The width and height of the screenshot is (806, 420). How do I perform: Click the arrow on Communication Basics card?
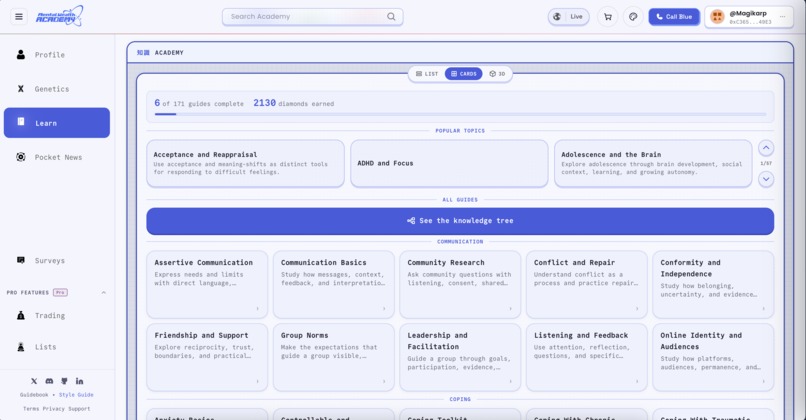tap(384, 308)
